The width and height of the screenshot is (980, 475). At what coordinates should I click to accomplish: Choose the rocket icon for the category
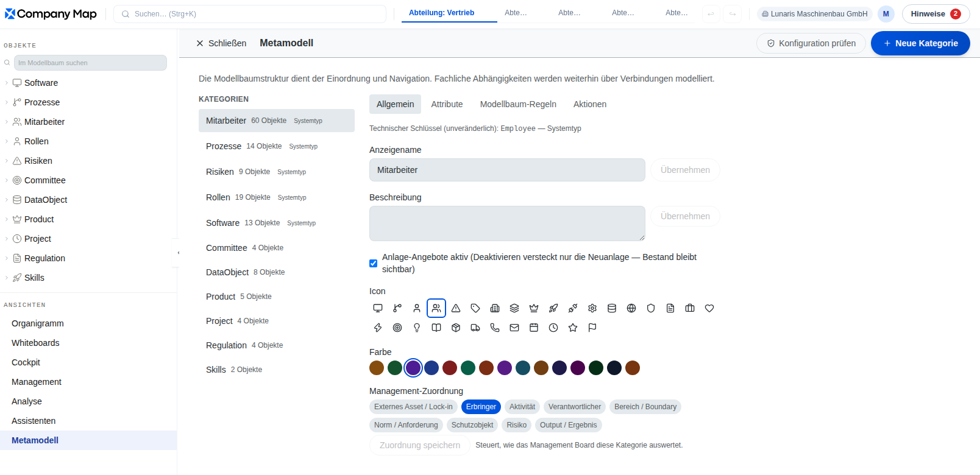point(553,308)
